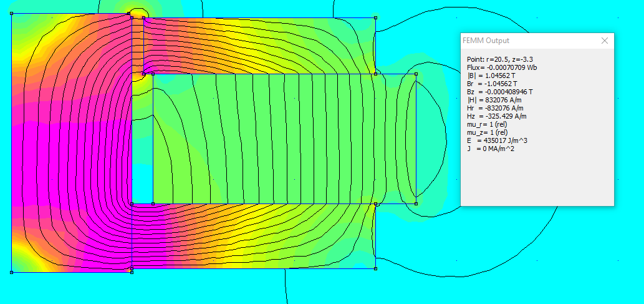
Task: Select the 'Point: r=20.5, z=-3.3' line
Action: [x=500, y=59]
